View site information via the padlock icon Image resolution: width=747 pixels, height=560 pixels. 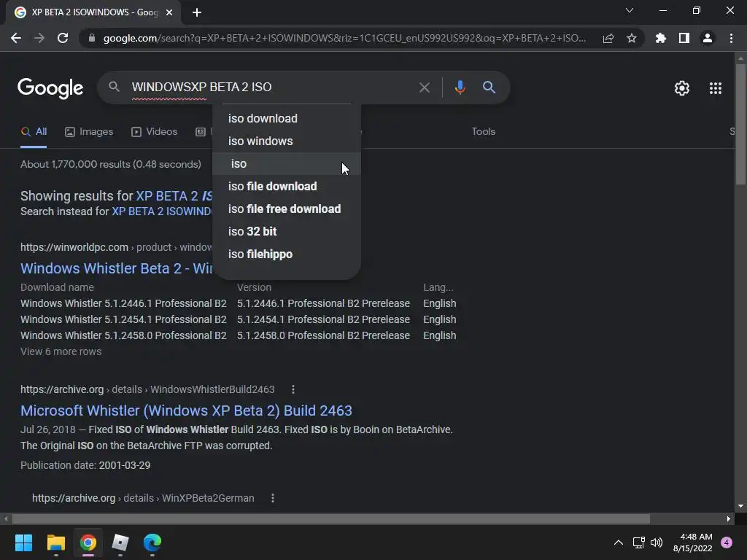pos(92,38)
